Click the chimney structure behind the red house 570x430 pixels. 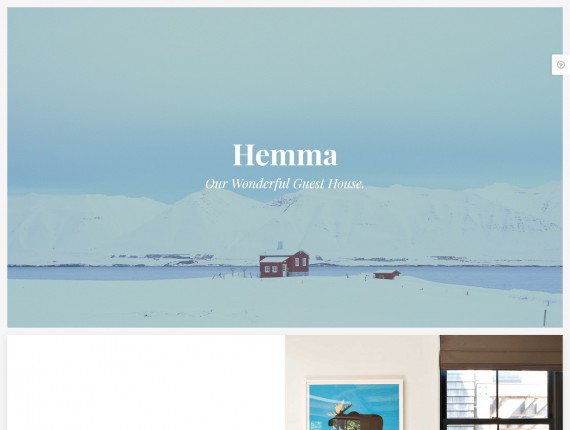click(280, 245)
